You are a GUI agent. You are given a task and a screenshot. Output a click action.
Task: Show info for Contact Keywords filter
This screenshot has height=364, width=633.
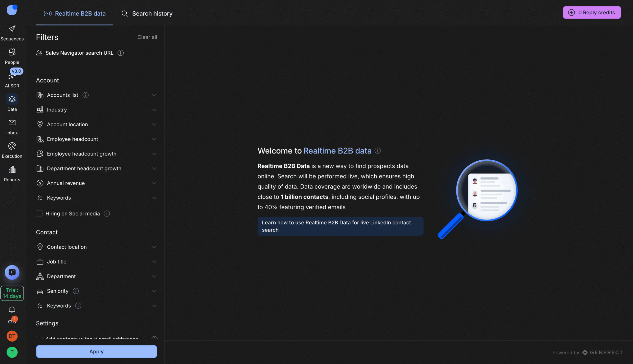coord(78,306)
